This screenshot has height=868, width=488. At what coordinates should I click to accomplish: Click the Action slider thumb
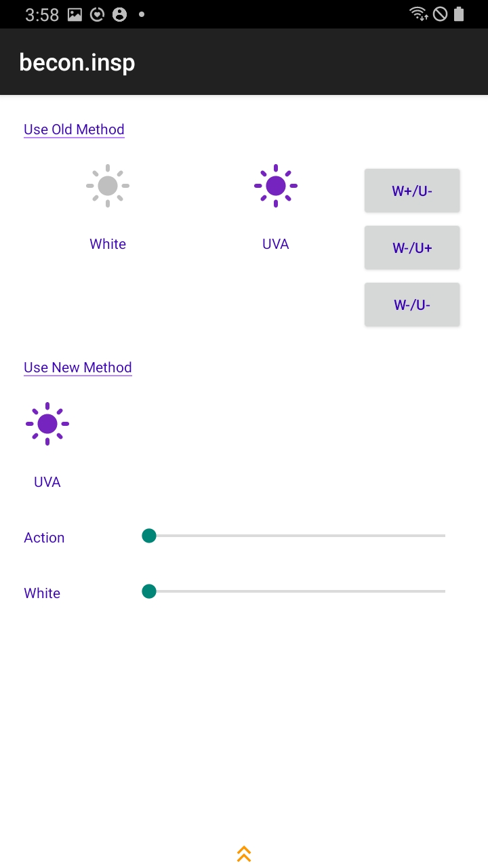tap(149, 536)
